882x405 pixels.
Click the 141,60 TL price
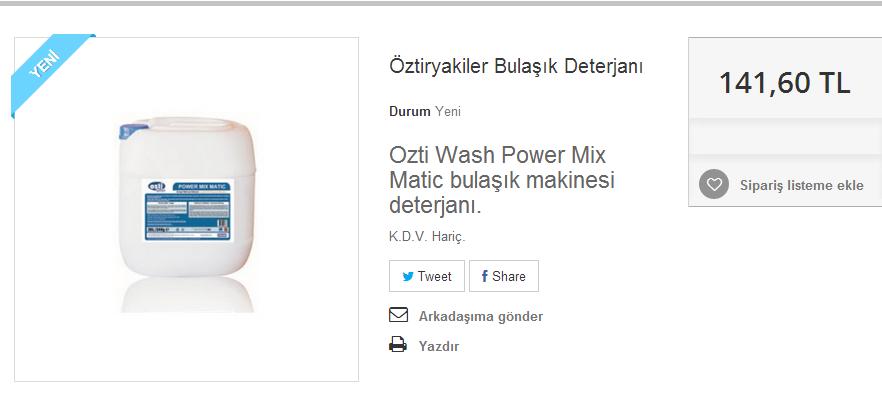pos(785,83)
